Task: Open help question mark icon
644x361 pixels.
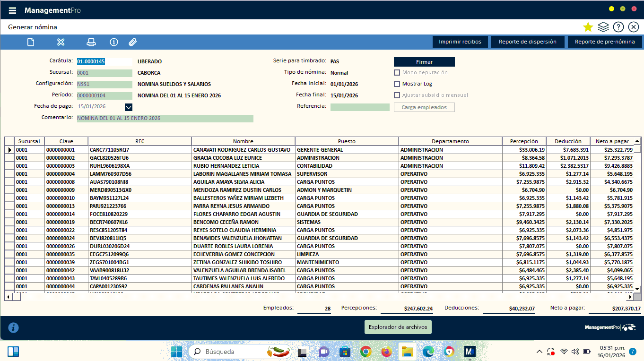Action: (618, 27)
